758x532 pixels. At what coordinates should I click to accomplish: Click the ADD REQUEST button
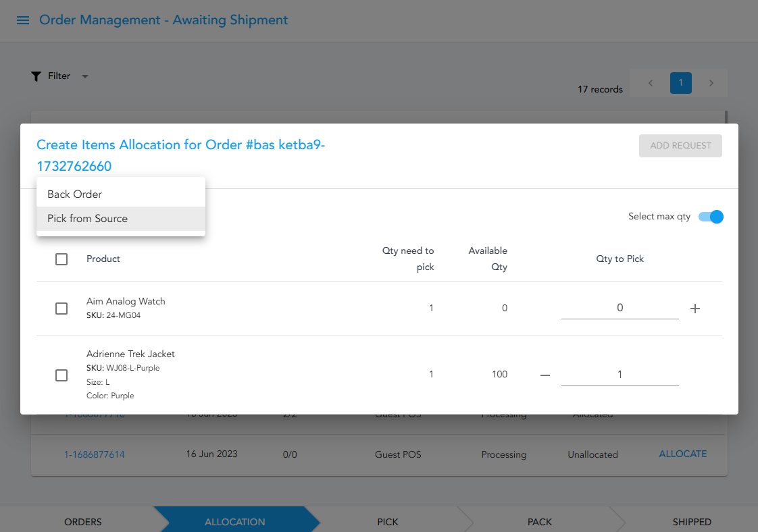pos(680,146)
